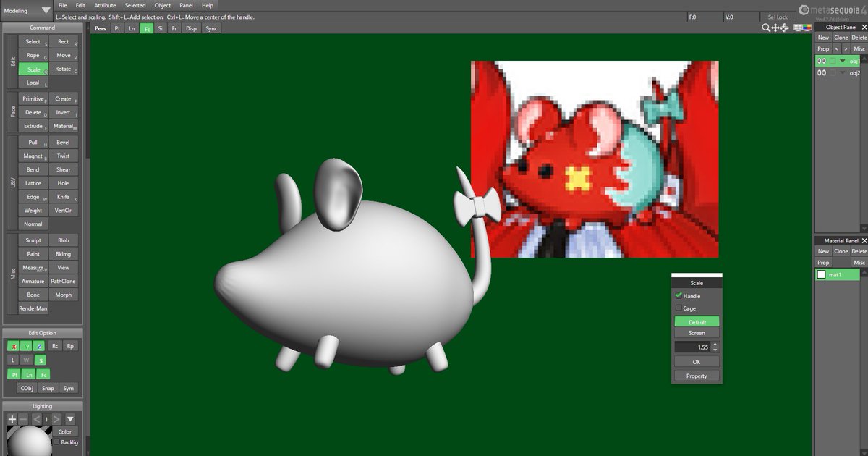The width and height of the screenshot is (868, 456).
Task: Go to next light with right arrow
Action: [56, 419]
